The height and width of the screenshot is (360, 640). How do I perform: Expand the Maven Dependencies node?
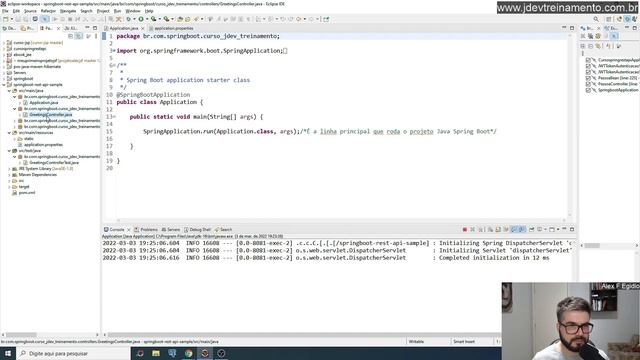pyautogui.click(x=9, y=175)
